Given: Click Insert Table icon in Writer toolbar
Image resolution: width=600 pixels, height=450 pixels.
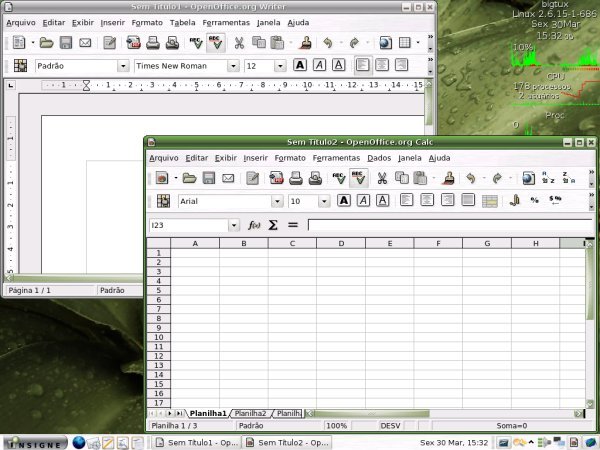Looking at the screenshot, I should 404,43.
